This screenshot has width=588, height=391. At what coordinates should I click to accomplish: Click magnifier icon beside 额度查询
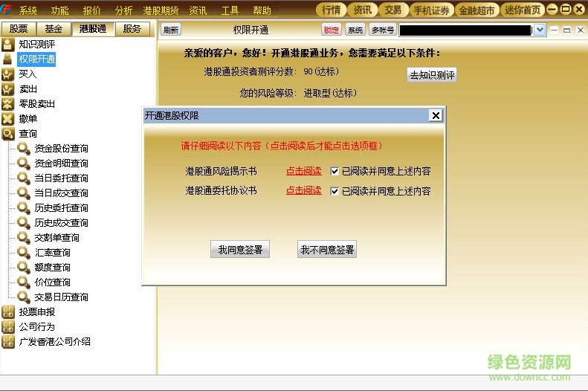[x=24, y=268]
